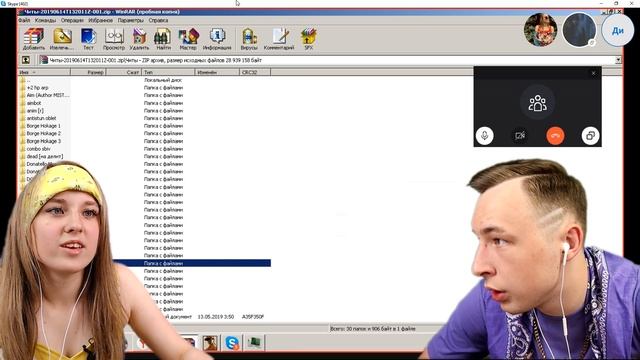
Task: Click the Тест (Test) toolbar icon
Action: (88, 39)
